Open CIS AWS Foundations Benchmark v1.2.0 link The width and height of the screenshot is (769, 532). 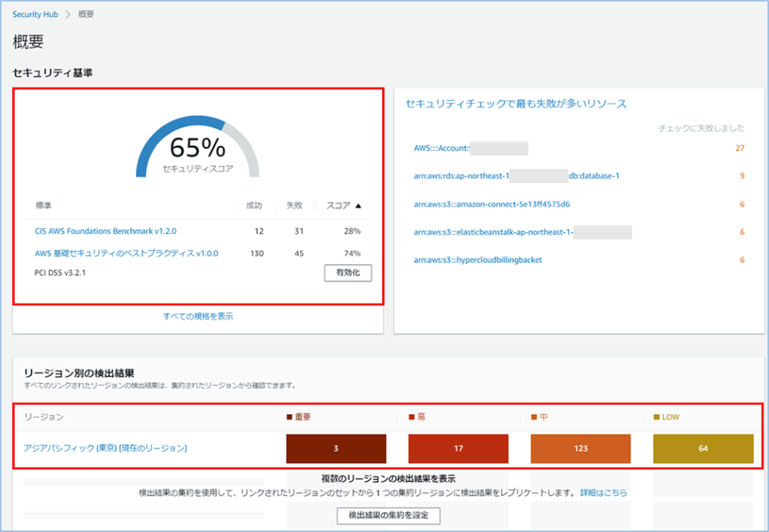105,231
